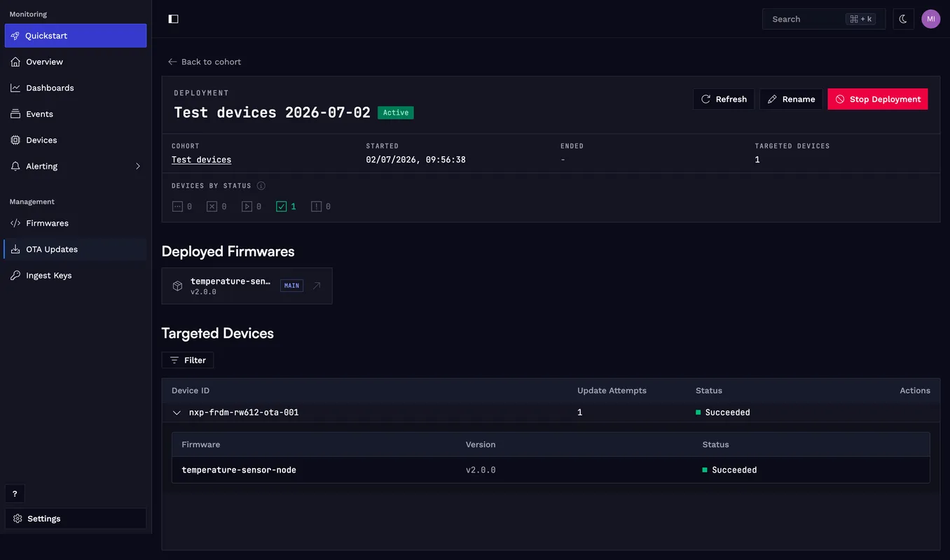Click the in-progress play status icon

[x=247, y=206]
